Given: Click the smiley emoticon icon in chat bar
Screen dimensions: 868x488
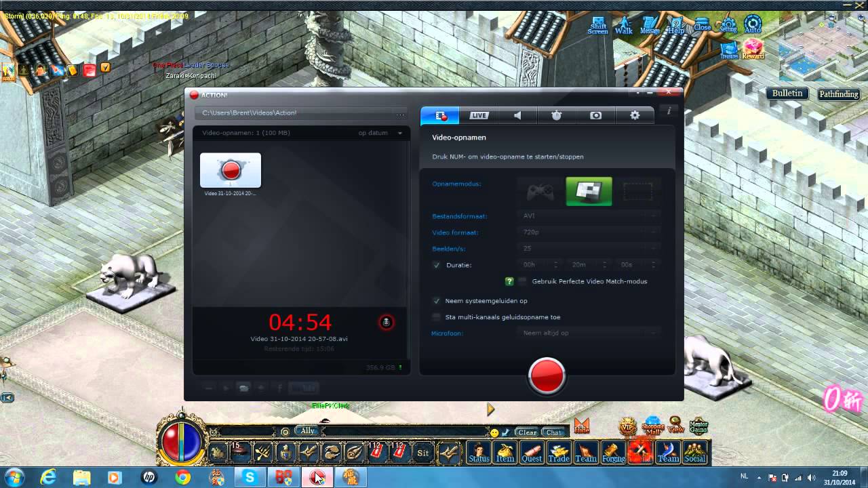Looking at the screenshot, I should (x=494, y=432).
